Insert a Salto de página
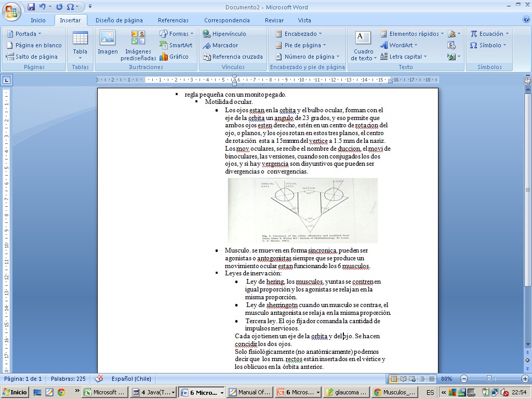The height and width of the screenshot is (399, 532). [32, 57]
